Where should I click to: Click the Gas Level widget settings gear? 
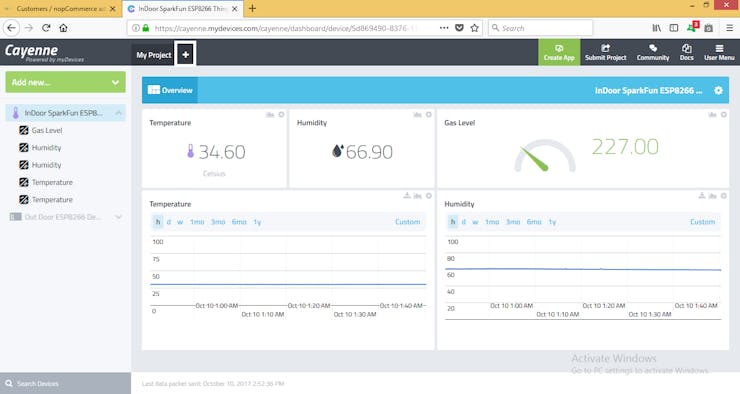(x=723, y=115)
